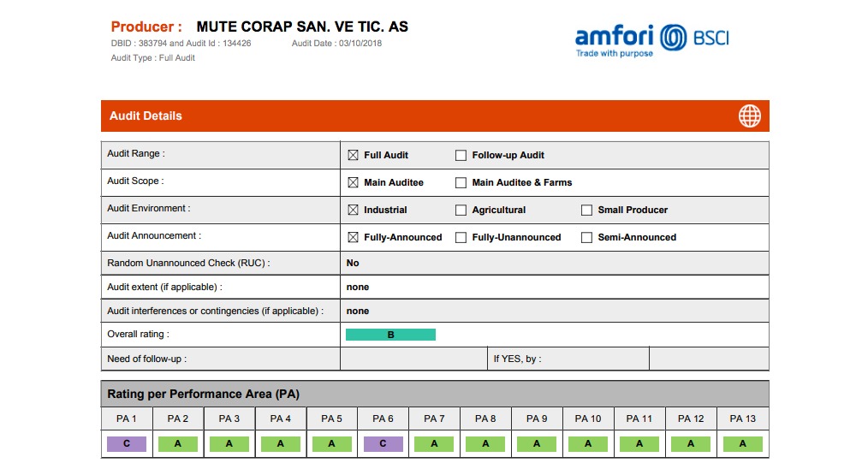Click the producer name MUTE CORAP heading

click(x=302, y=27)
